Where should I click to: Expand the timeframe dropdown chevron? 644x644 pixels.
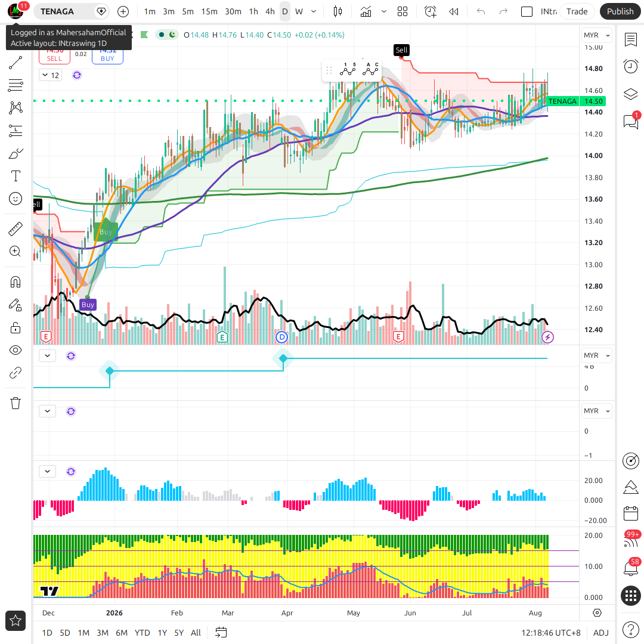[x=314, y=11]
